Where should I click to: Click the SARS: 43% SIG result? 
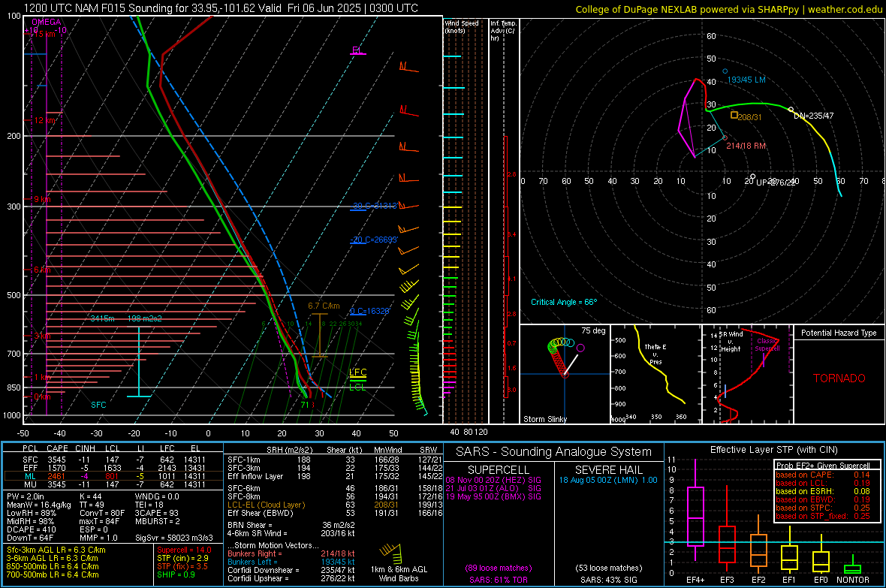pyautogui.click(x=608, y=580)
